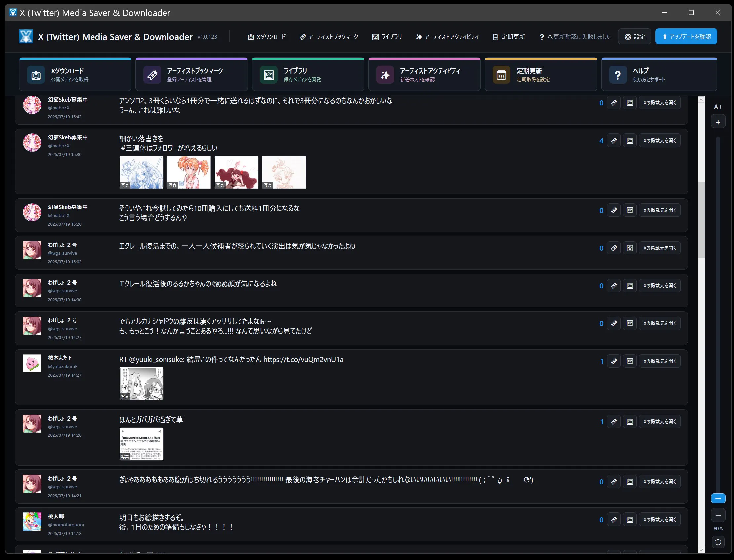
Task: Open the pale faint sketch thumbnail
Action: pyautogui.click(x=284, y=172)
